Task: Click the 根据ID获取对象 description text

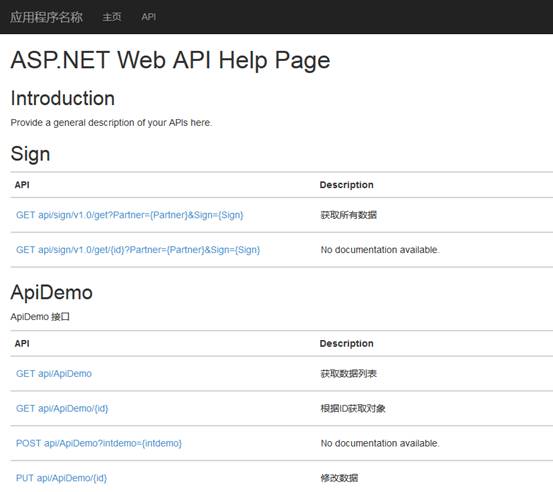Action: point(353,408)
